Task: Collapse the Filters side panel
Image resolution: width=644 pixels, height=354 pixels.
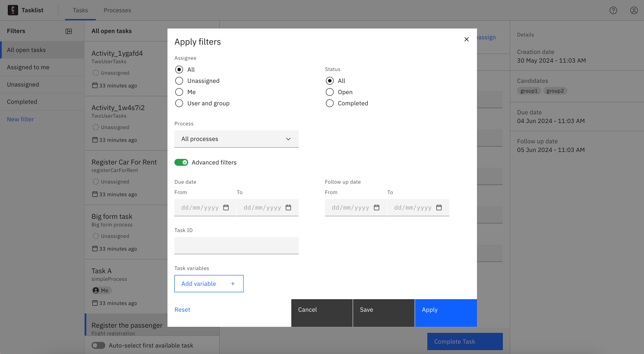Action: (69, 31)
